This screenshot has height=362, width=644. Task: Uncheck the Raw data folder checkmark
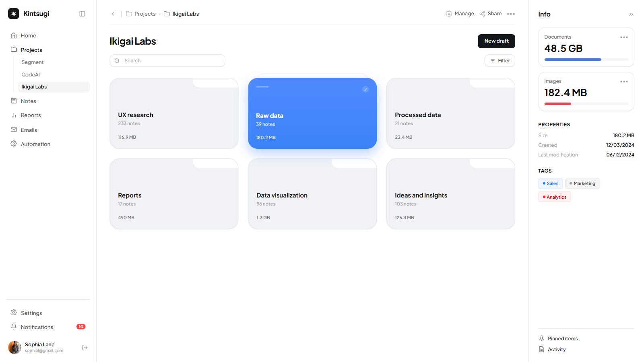pyautogui.click(x=365, y=89)
